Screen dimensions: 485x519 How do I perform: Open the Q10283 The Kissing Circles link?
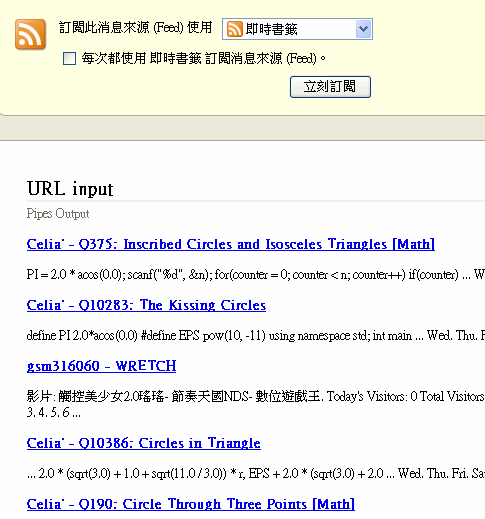click(x=146, y=305)
